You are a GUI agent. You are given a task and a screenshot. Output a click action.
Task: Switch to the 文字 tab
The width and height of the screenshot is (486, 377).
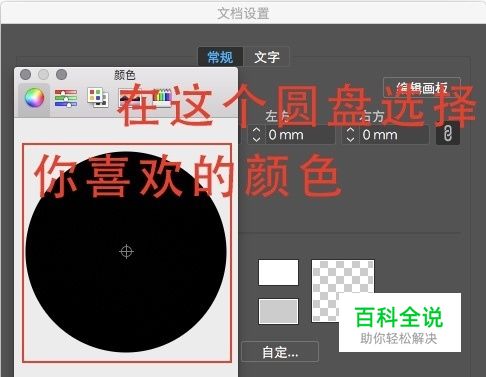point(266,57)
